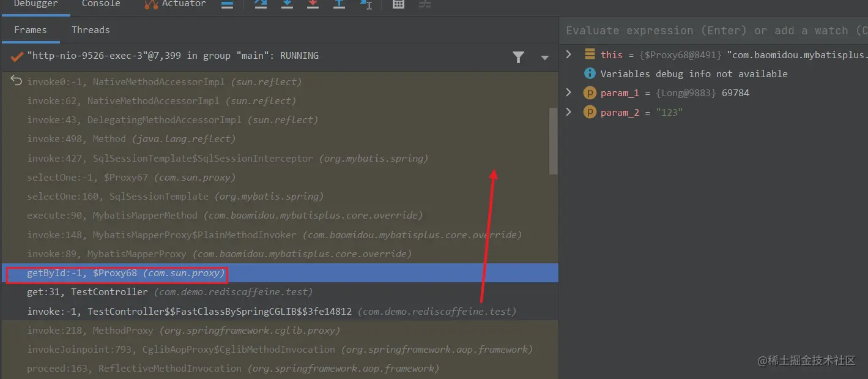Open Evaluate Expression calculator icon
This screenshot has width=868, height=379.
[398, 4]
